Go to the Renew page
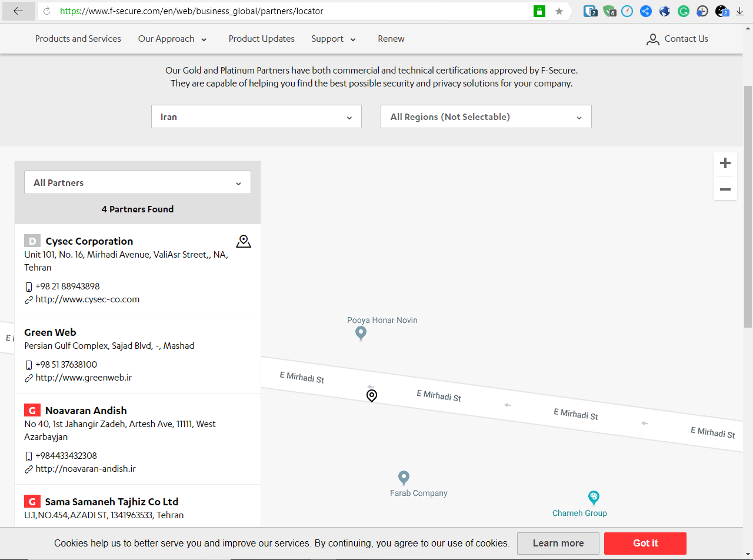 (x=391, y=39)
